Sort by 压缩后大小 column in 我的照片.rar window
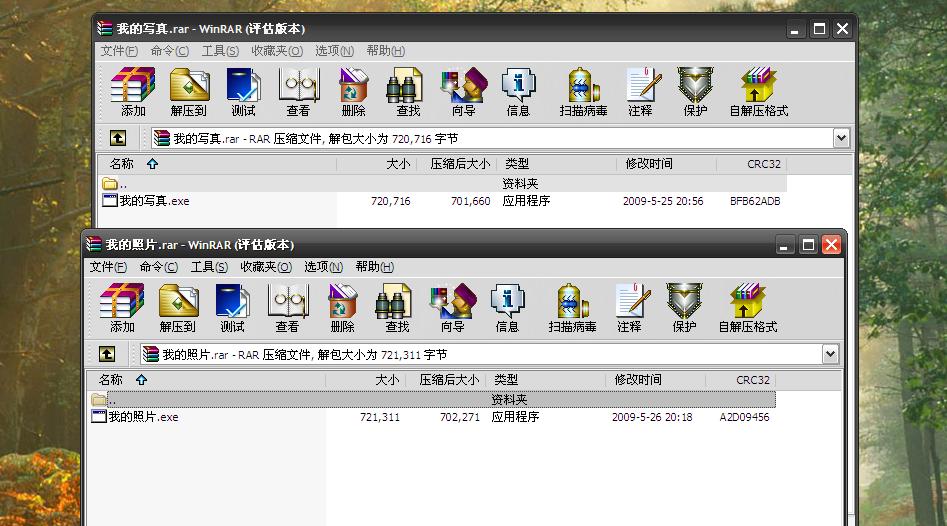Viewport: 947px width, 526px height. (x=446, y=380)
